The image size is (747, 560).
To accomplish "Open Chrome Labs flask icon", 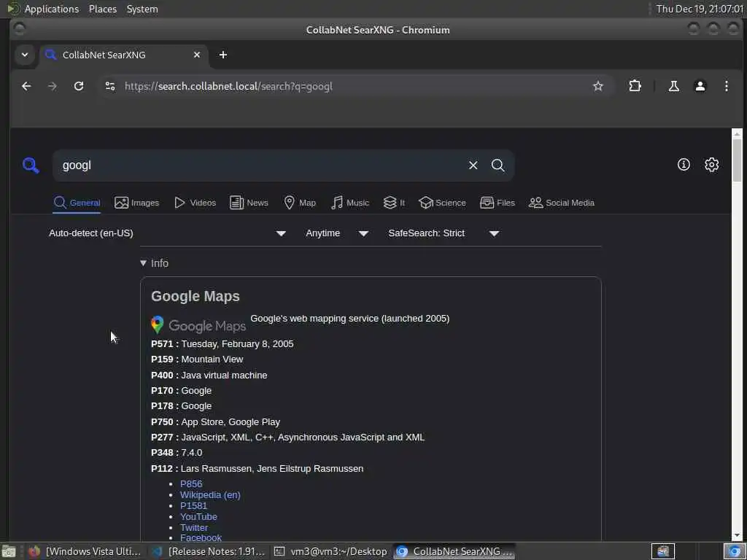I will tap(673, 86).
